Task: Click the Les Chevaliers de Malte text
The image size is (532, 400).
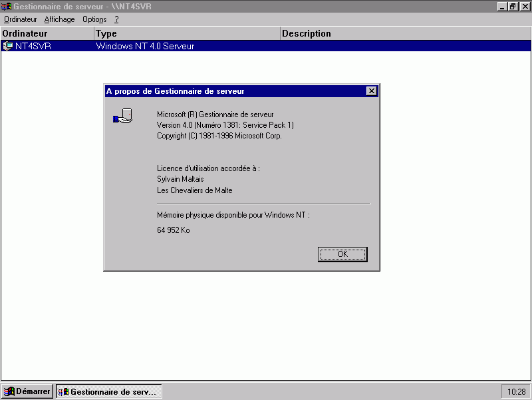Action: [x=194, y=190]
